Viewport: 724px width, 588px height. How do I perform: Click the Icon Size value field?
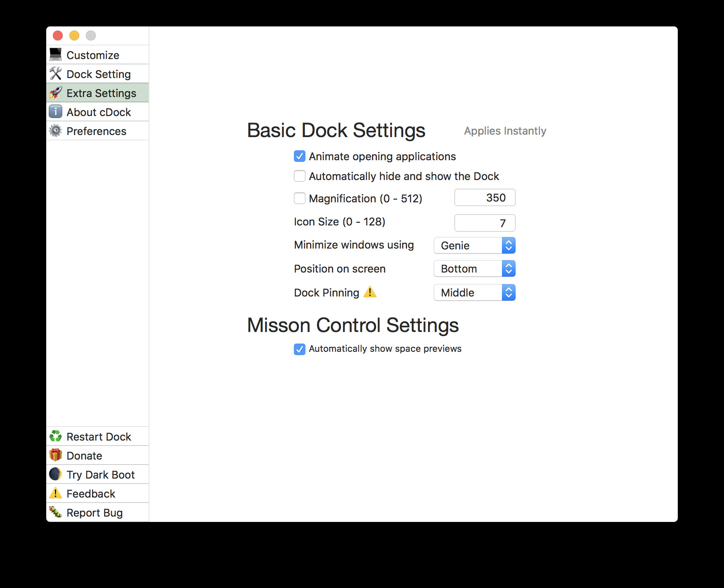(485, 223)
